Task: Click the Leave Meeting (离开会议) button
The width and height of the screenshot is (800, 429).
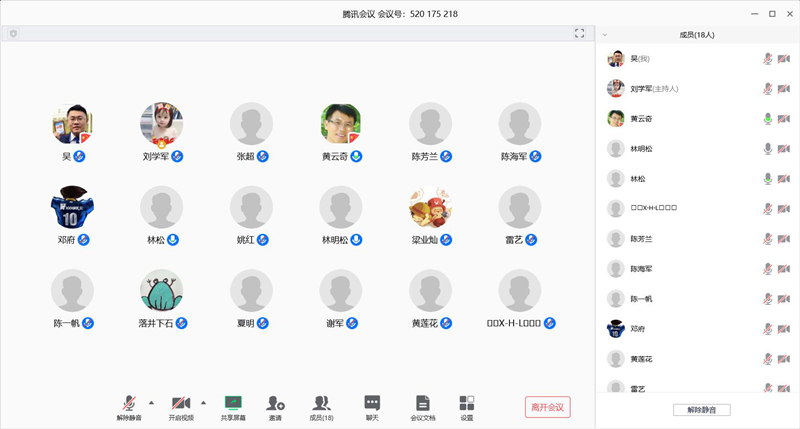Action: pyautogui.click(x=547, y=407)
